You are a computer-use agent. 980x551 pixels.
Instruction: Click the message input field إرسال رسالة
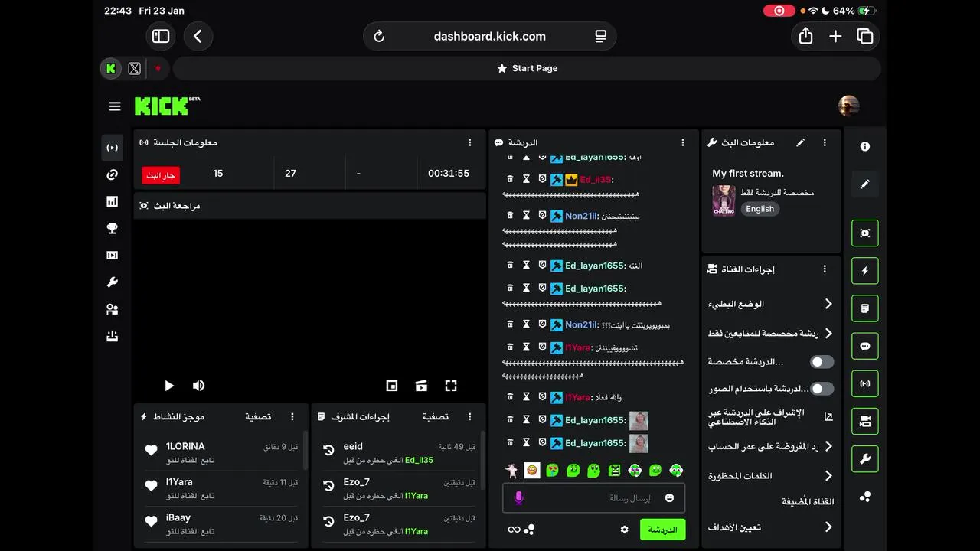coord(593,498)
